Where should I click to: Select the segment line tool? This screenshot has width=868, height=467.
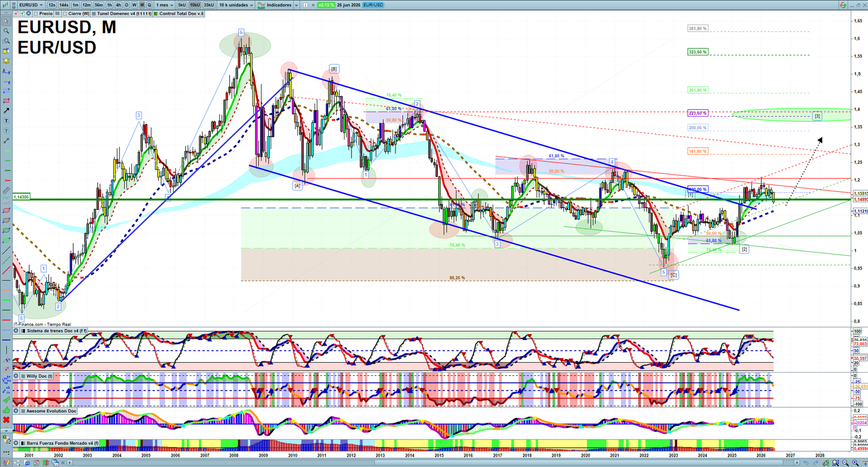(x=6, y=141)
